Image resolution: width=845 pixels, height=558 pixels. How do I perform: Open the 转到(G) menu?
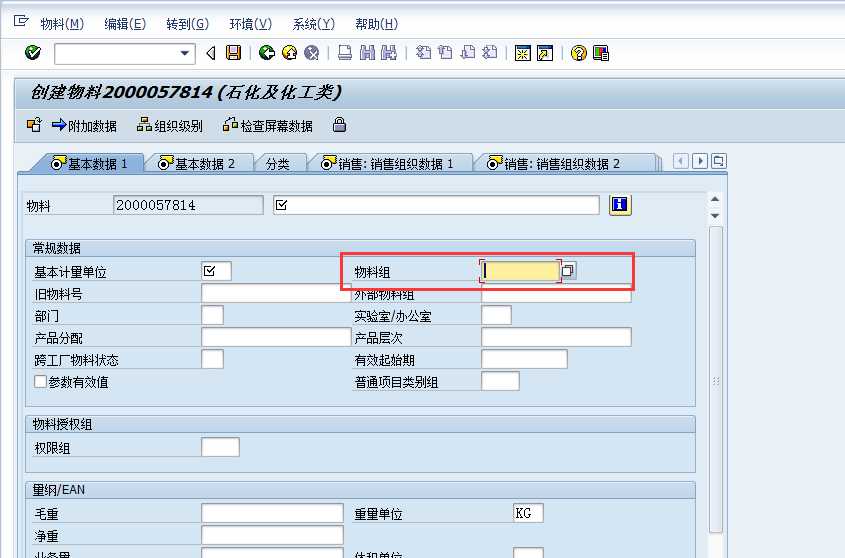(x=187, y=24)
